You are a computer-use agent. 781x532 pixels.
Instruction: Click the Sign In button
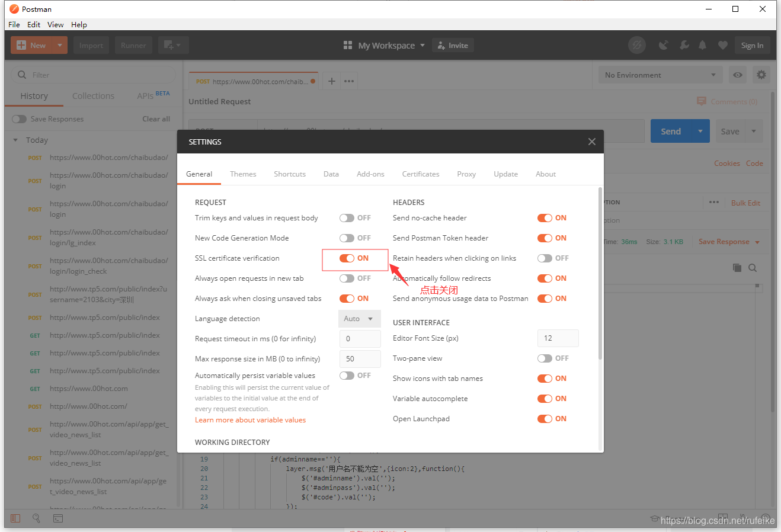tap(752, 45)
